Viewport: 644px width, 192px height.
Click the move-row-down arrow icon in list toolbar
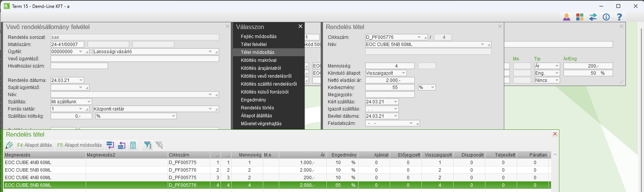(110, 145)
